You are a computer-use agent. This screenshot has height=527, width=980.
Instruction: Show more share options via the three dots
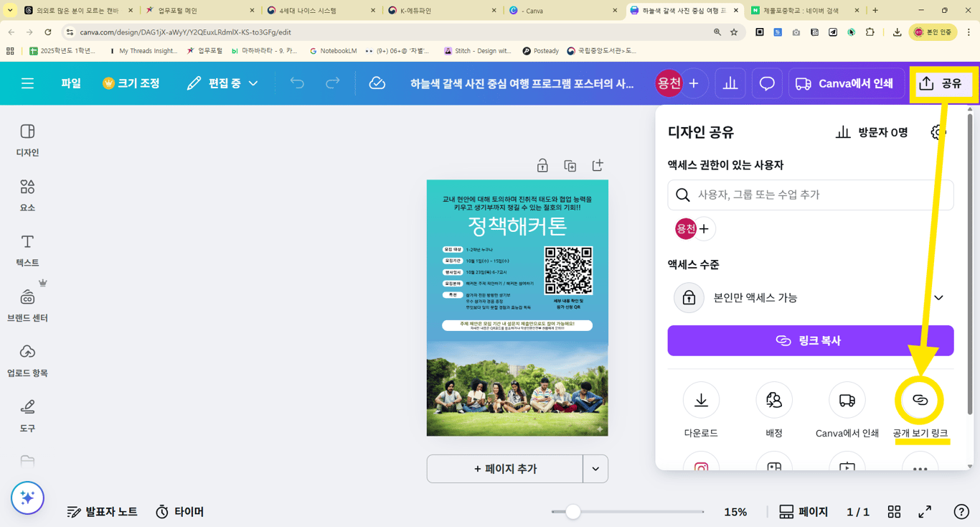[920, 463]
